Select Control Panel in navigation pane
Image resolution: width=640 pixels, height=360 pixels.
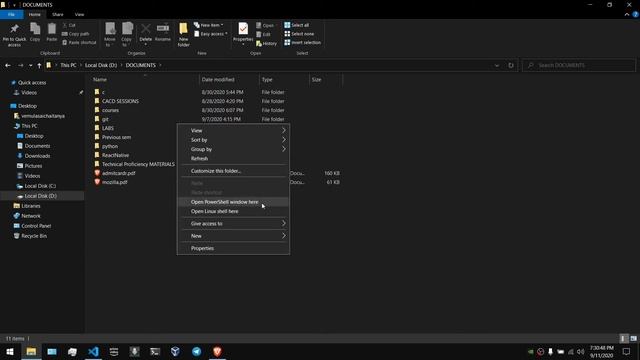(x=36, y=226)
